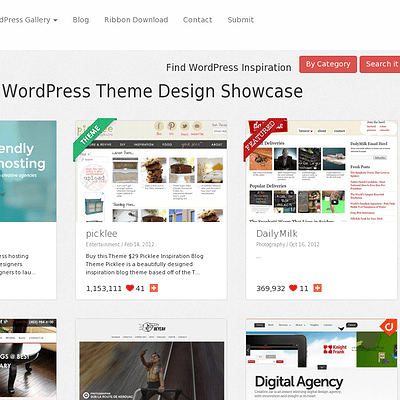Open the Ribbon Download menu item
This screenshot has width=400, height=400.
click(136, 20)
